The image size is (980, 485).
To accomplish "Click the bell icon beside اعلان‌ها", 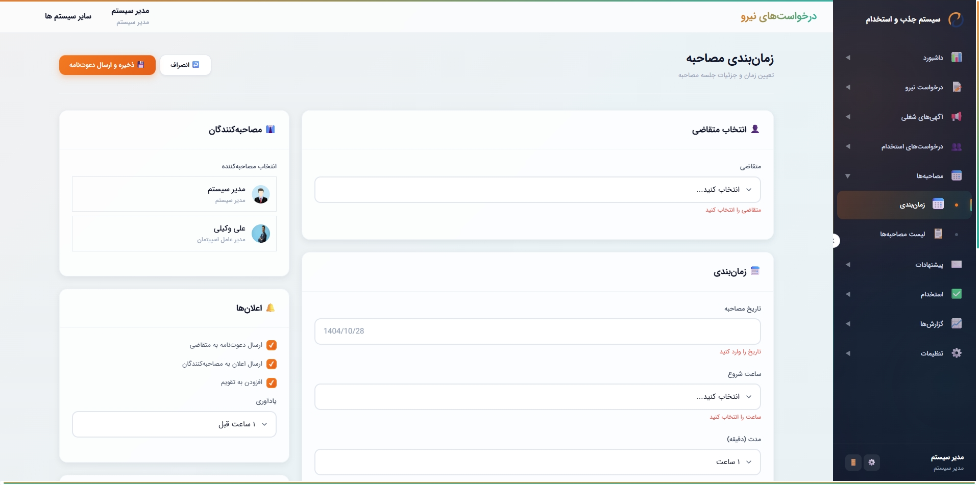I will [271, 308].
